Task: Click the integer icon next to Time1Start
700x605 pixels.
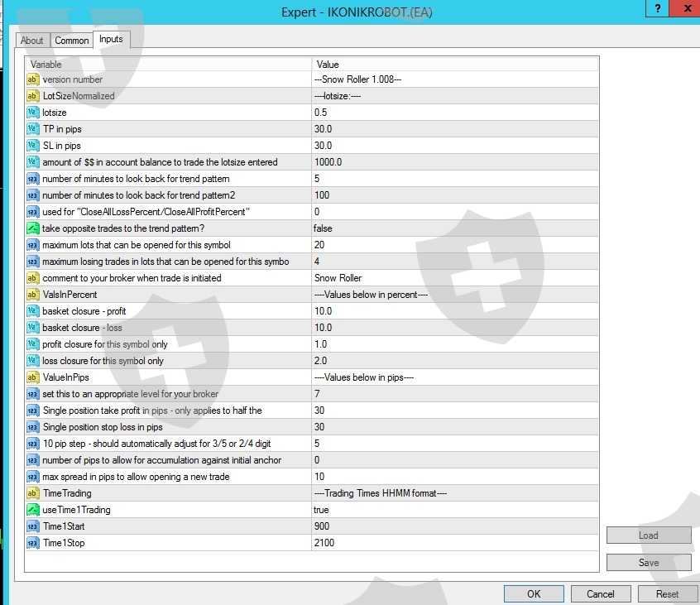Action: click(33, 526)
